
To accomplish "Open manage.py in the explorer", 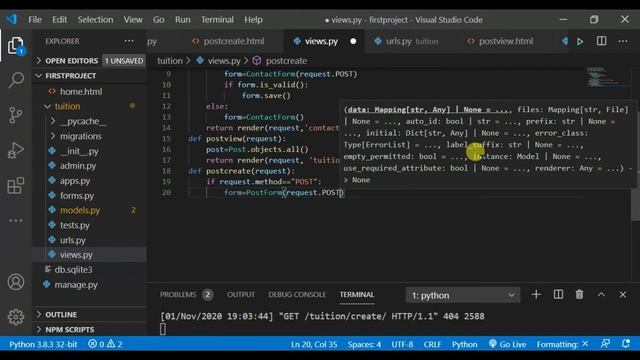I will click(76, 284).
